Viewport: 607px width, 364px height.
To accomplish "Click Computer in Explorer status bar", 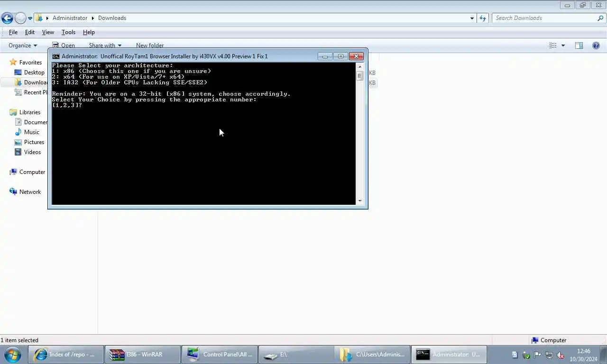I will 549,340.
